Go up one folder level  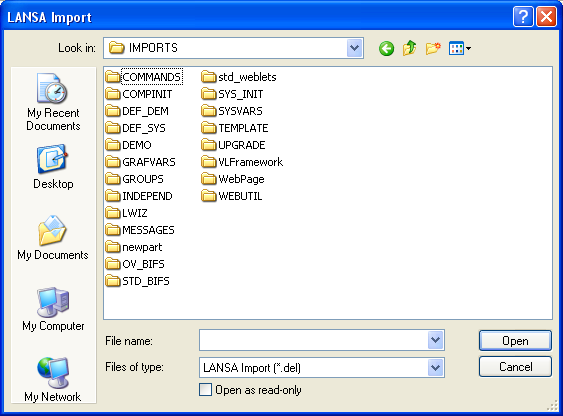pyautogui.click(x=409, y=48)
